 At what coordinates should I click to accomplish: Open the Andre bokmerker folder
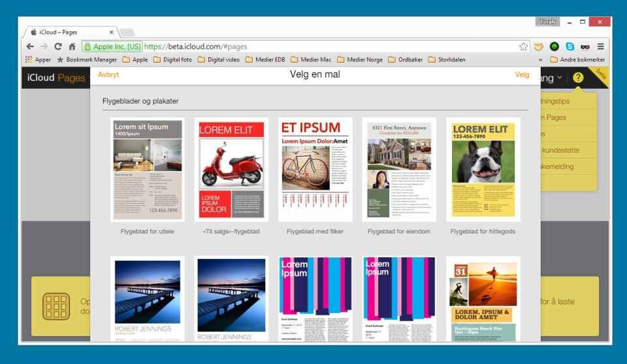(577, 59)
